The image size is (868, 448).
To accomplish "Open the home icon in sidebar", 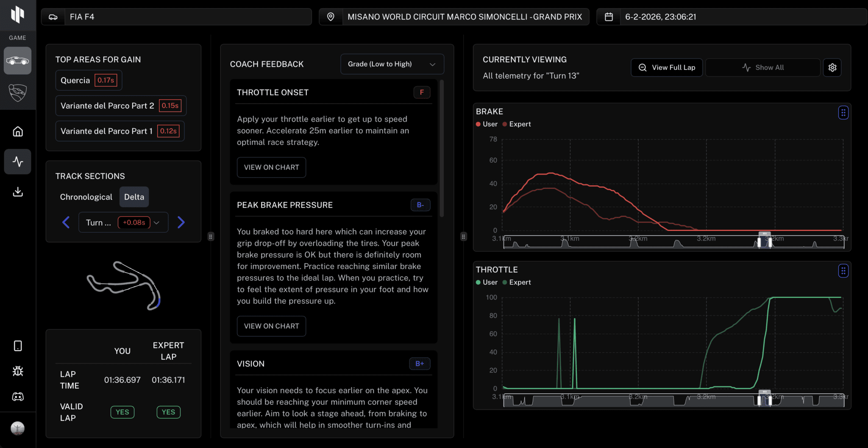I will [x=18, y=131].
